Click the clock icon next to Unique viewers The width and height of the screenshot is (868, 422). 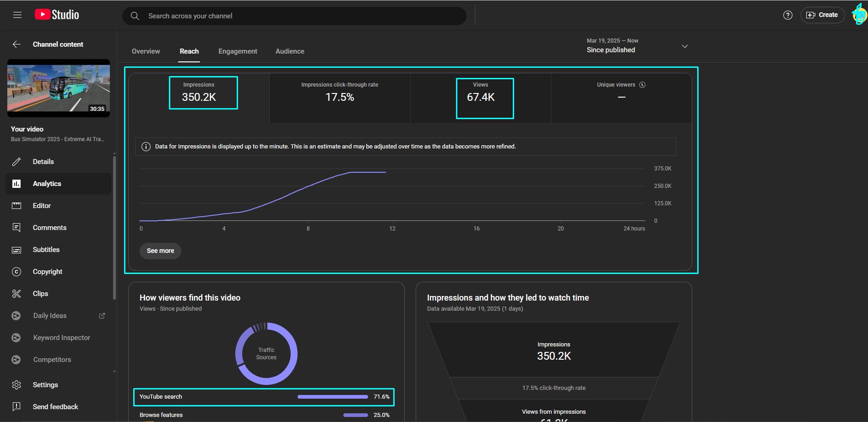642,85
